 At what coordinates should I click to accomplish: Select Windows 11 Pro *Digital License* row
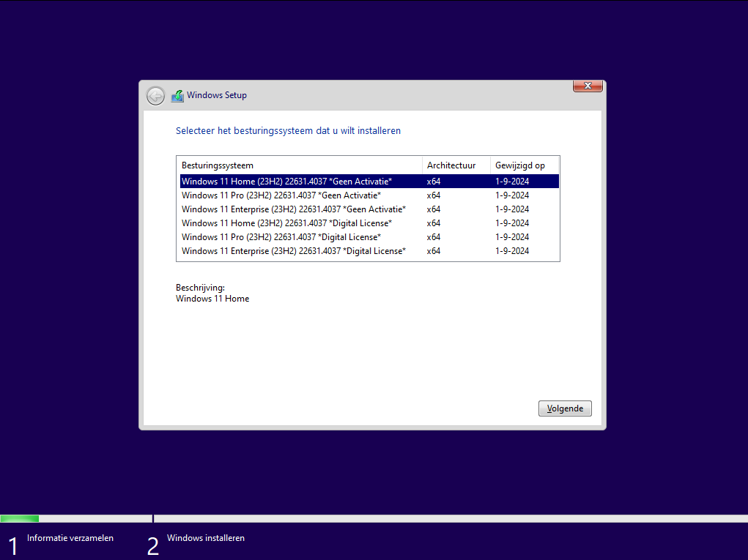369,237
